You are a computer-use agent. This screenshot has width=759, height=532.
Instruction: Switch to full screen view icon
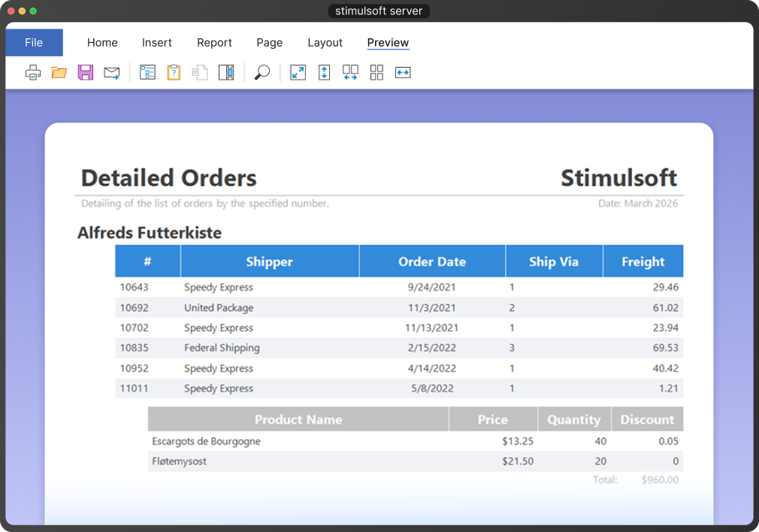tap(298, 73)
